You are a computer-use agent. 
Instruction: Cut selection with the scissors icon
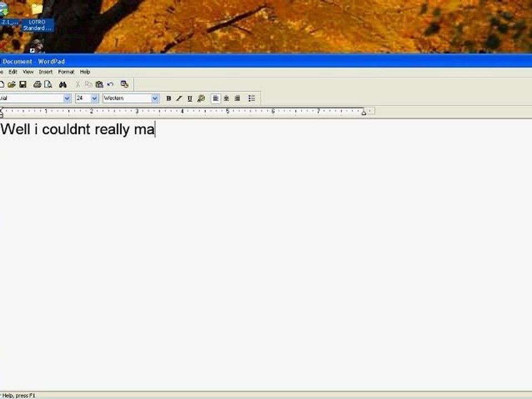(78, 84)
